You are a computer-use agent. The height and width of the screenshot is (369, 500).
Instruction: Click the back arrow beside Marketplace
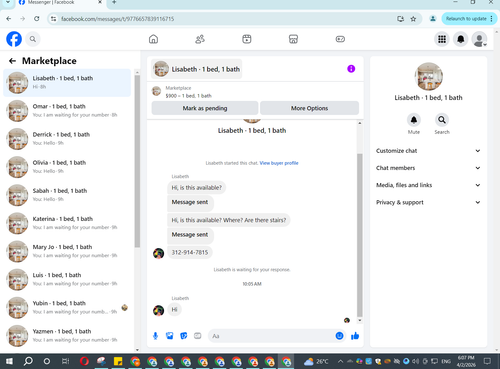12,61
